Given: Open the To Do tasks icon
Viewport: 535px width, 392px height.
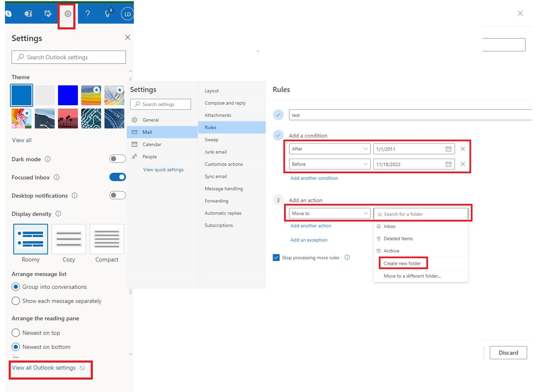Looking at the screenshot, I should (48, 14).
